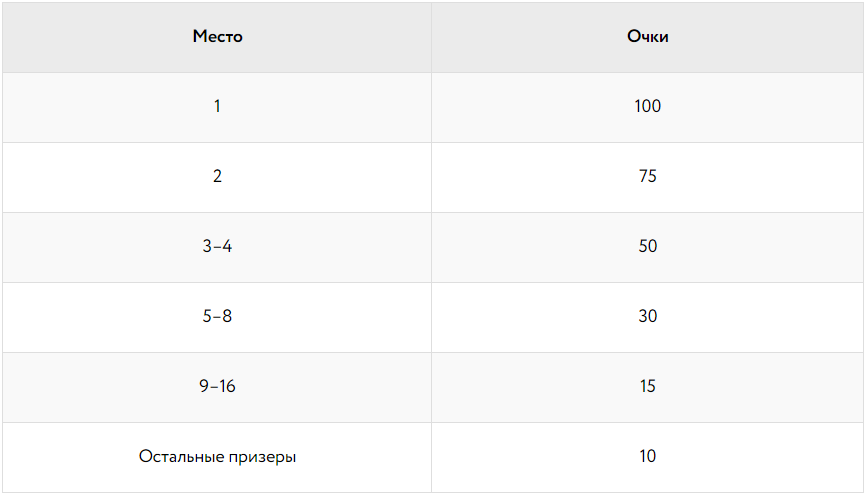The image size is (867, 496).
Task: Click the "Место" column header
Action: click(x=217, y=37)
